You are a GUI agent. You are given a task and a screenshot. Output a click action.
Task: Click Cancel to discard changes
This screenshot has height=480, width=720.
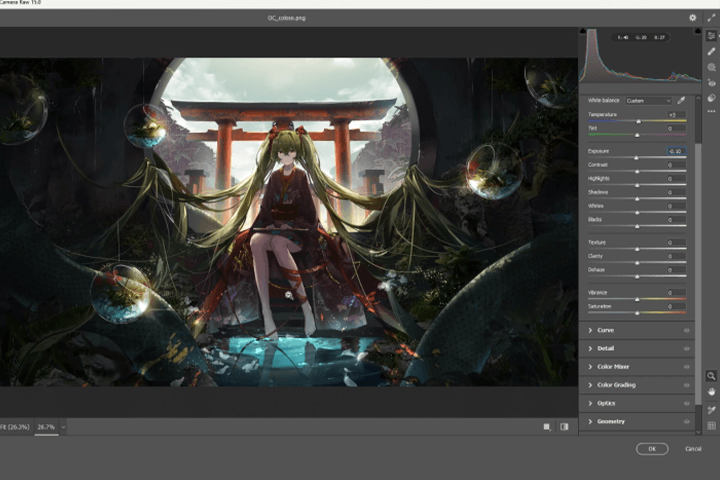(693, 449)
